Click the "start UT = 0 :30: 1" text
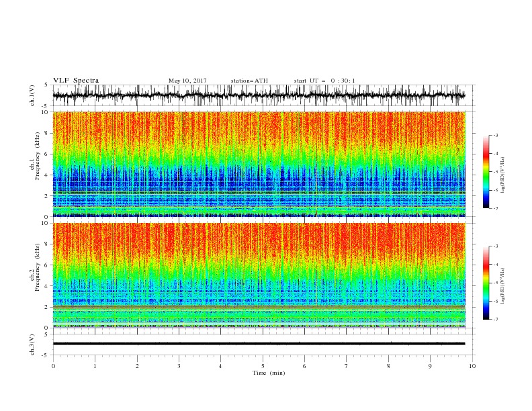The height and width of the screenshot is (411, 532). point(324,81)
